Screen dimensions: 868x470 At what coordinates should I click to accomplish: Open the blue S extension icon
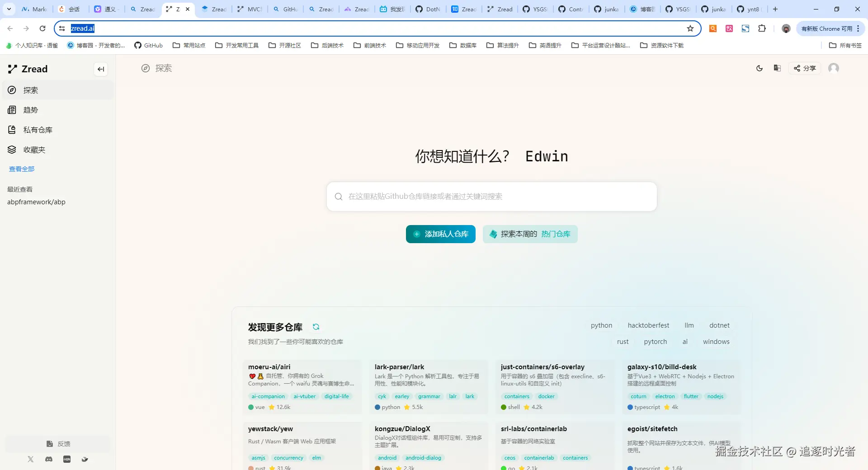[x=745, y=28]
